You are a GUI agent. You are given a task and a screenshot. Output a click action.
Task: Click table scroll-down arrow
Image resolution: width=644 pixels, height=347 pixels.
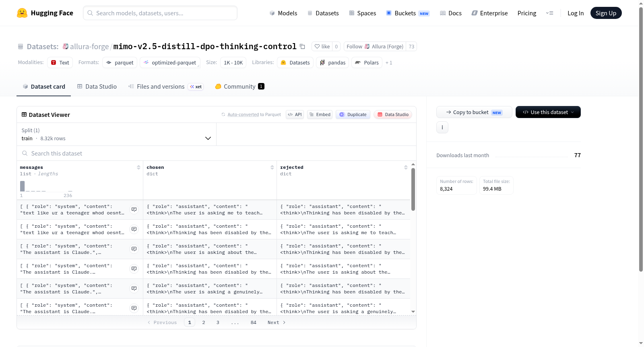pos(413,312)
